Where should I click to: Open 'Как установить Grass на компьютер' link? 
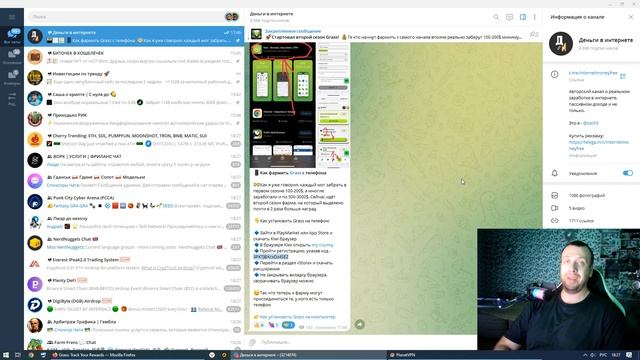(298, 317)
